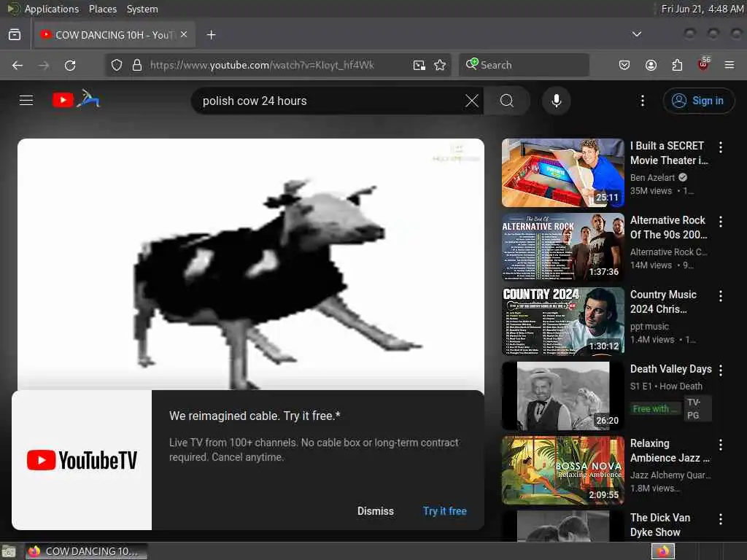This screenshot has width=747, height=560.
Task: Open I Built a SECRET Movie Theater thumbnail
Action: (x=562, y=173)
